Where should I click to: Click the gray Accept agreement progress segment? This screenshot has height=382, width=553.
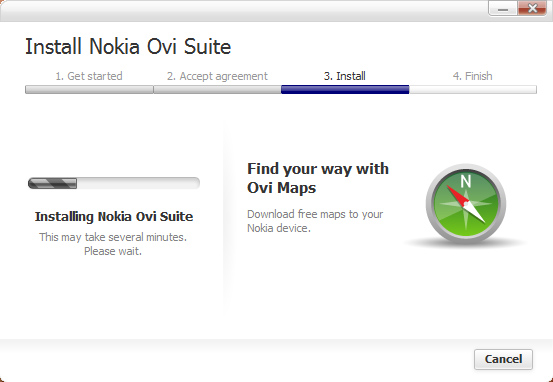point(217,90)
